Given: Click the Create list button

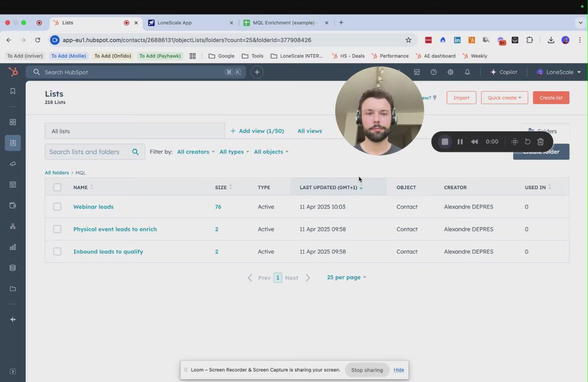Looking at the screenshot, I should 551,98.
